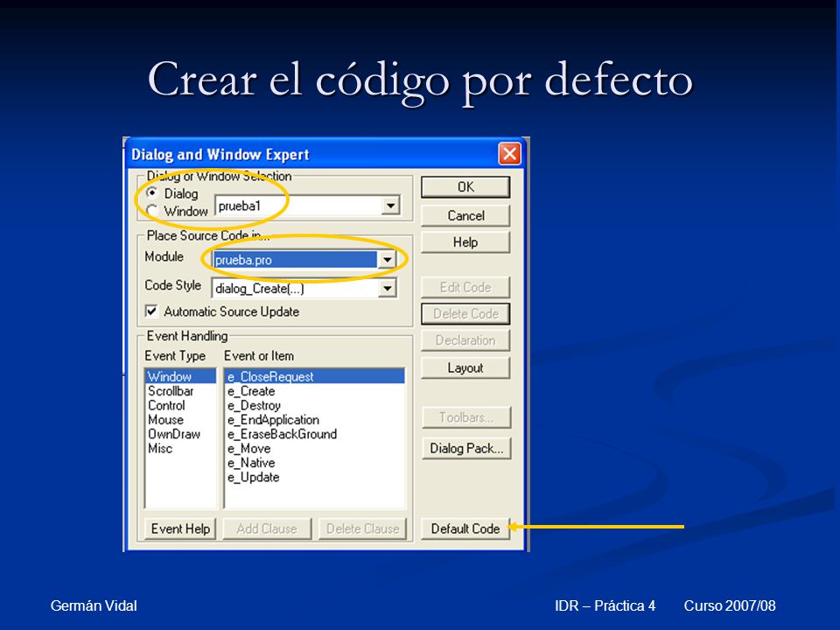Open Help in the dialog
Image resolution: width=840 pixels, height=630 pixels.
click(x=465, y=242)
